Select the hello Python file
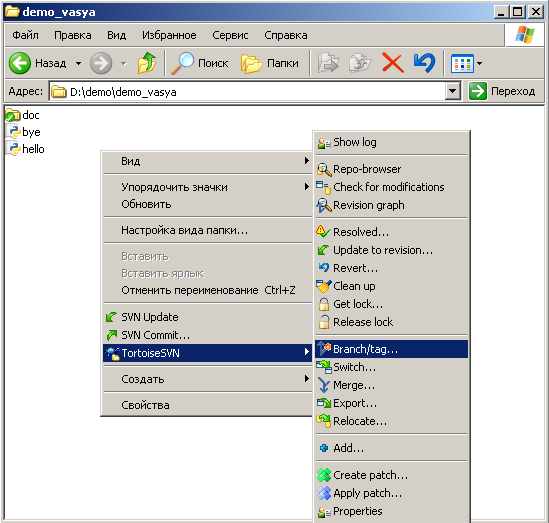549x523 pixels. [26, 149]
